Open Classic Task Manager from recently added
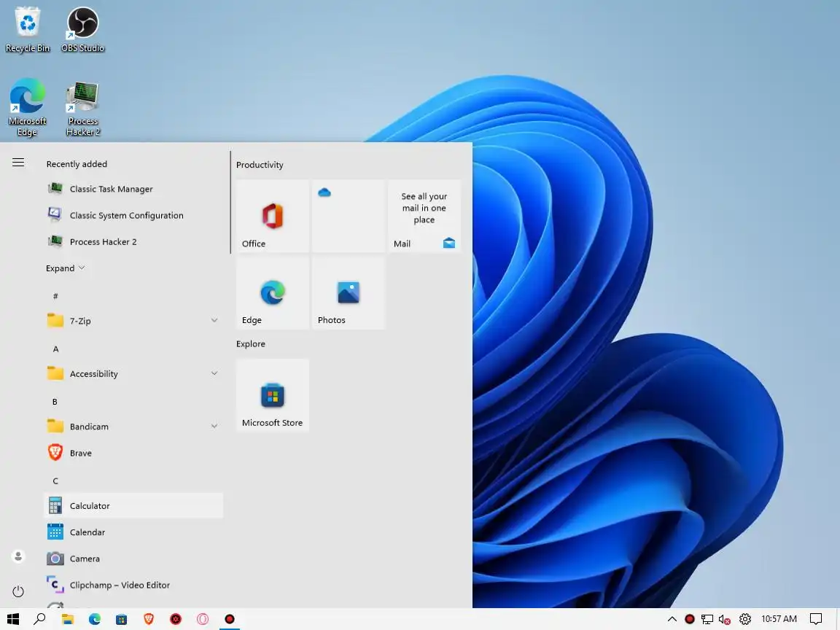Viewport: 840px width, 630px height. click(x=133, y=189)
